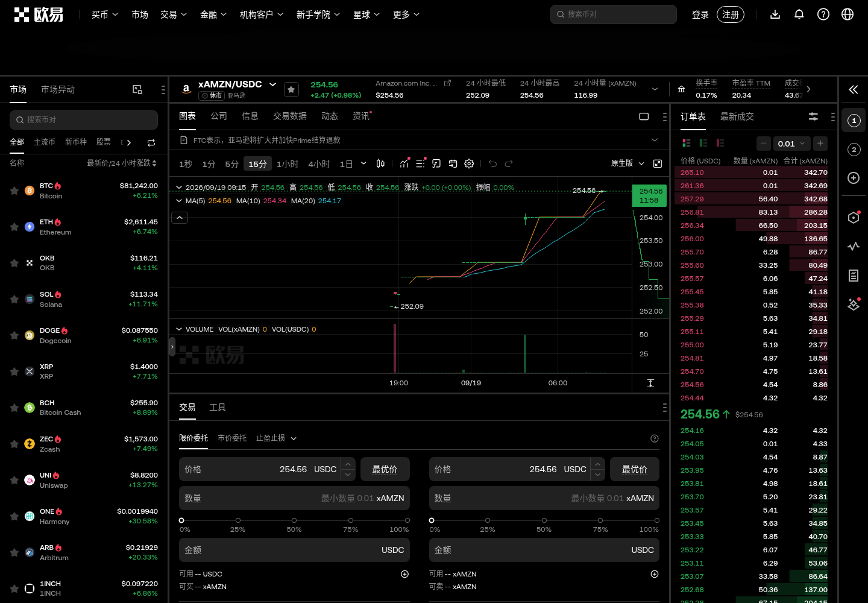Open the 0.01 price precision dropdown

[x=791, y=144]
